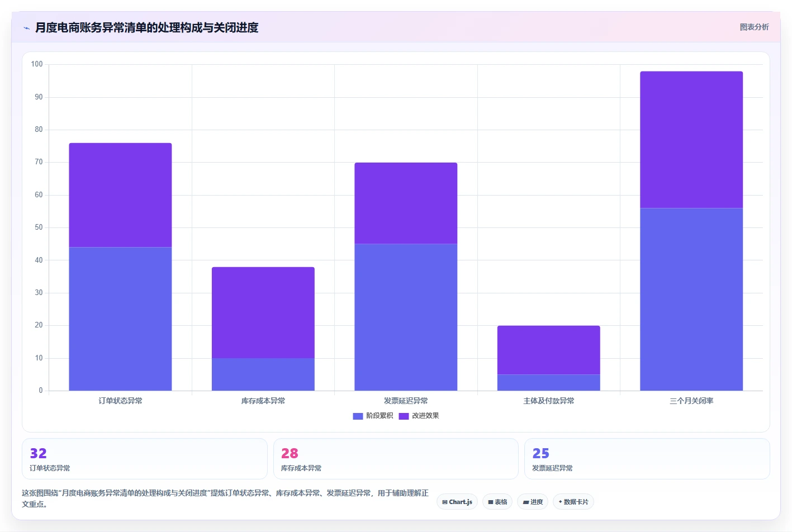Screen dimensions: 792x532
Task: Click the 订单状态异常 x-axis label
Action: [120, 401]
